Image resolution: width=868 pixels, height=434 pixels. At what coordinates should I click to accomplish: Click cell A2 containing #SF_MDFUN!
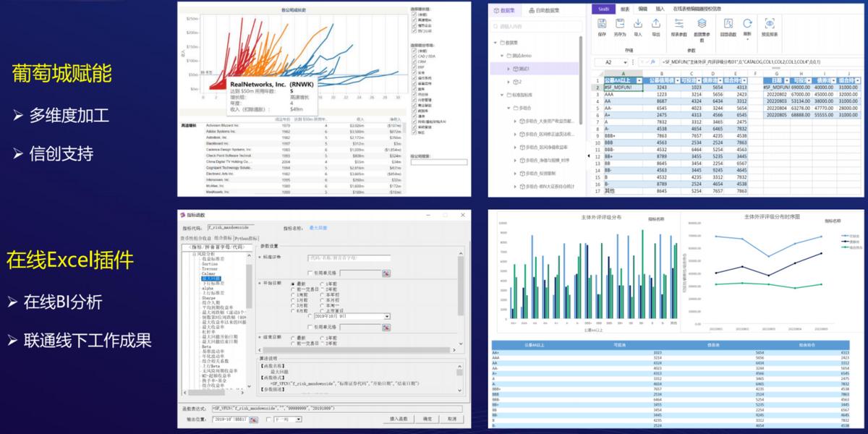pyautogui.click(x=624, y=88)
